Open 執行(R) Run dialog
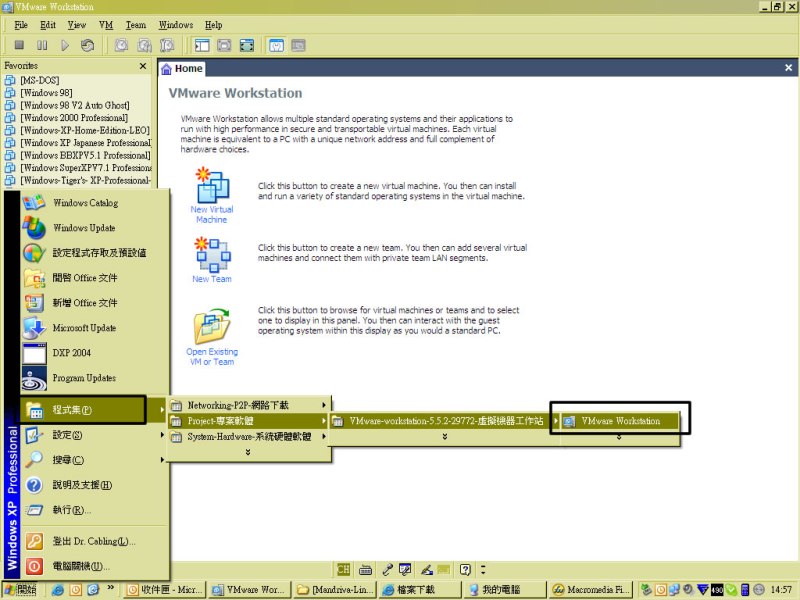The height and width of the screenshot is (600, 800). (95, 510)
